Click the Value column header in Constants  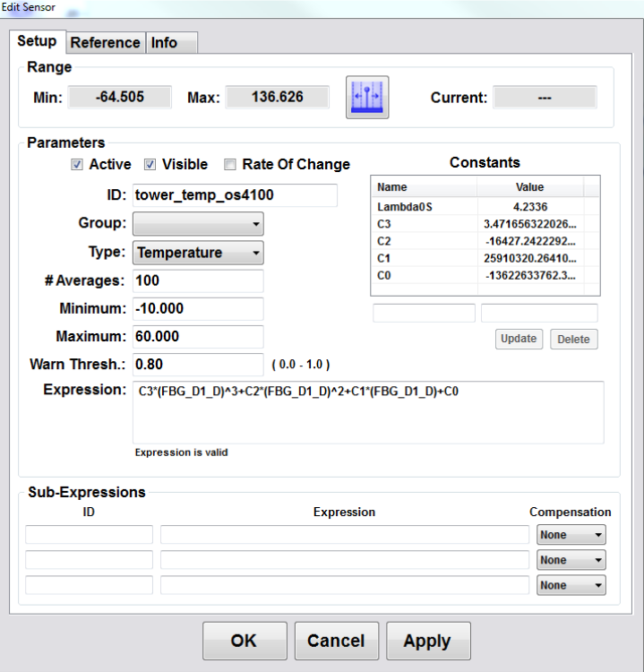(x=530, y=187)
